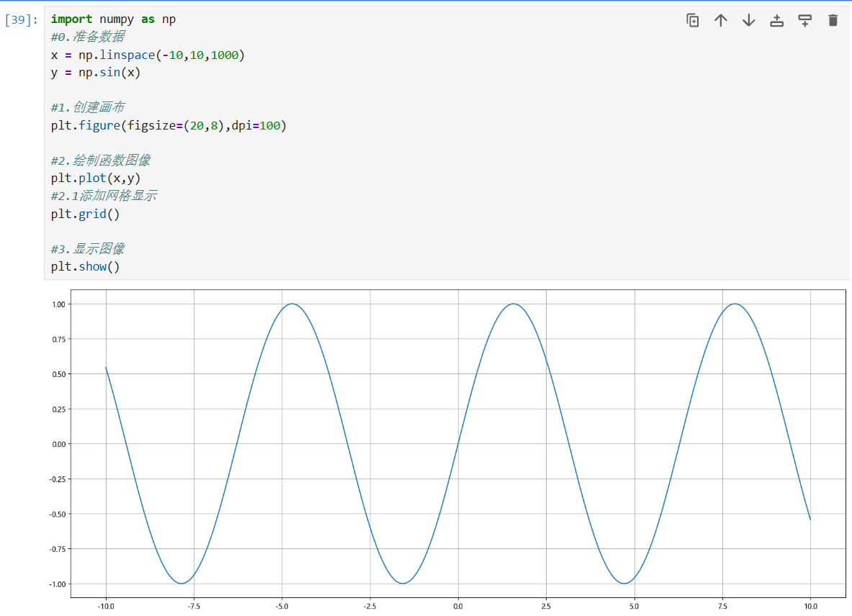This screenshot has height=616, width=852.
Task: Click the y-axis tick label -0.25
Action: click(58, 479)
